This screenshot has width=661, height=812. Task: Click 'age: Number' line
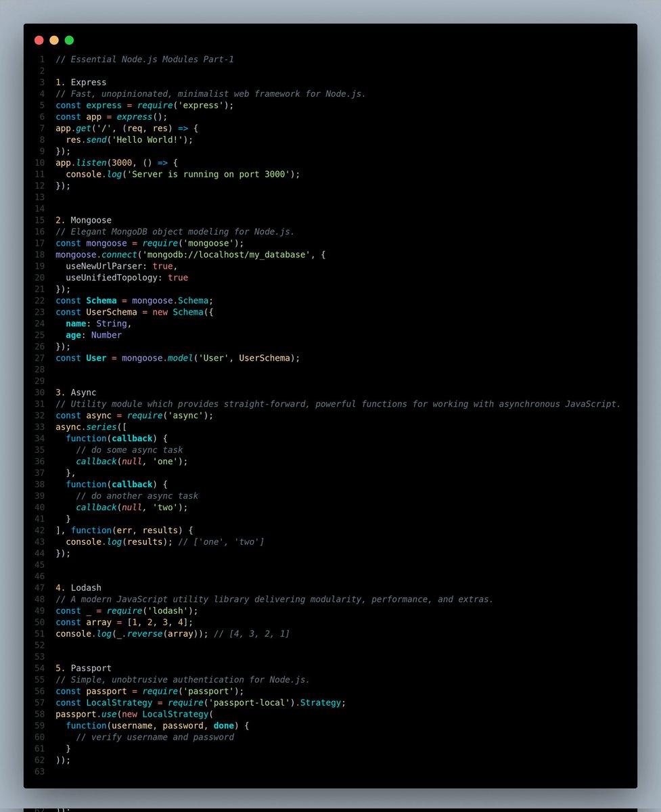click(x=93, y=335)
